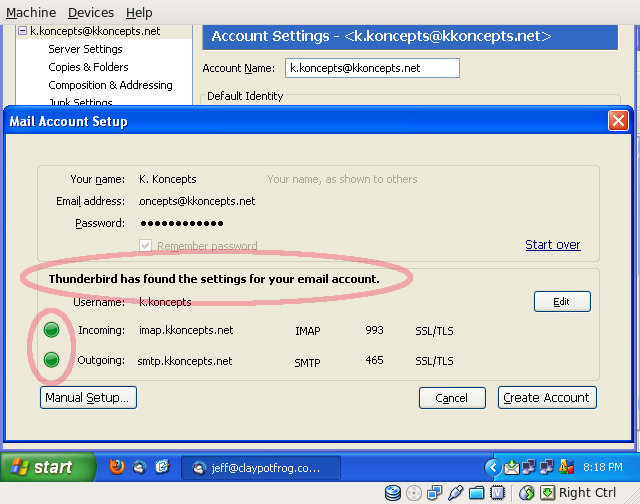Collapse the k.koncepts@kkoncepts.net account tree
This screenshot has width=640, height=504.
22,31
